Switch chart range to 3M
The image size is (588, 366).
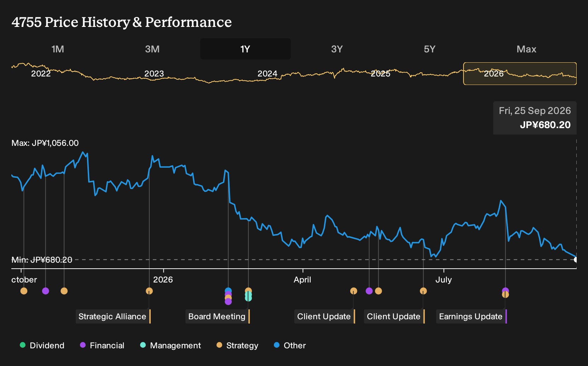tap(152, 49)
